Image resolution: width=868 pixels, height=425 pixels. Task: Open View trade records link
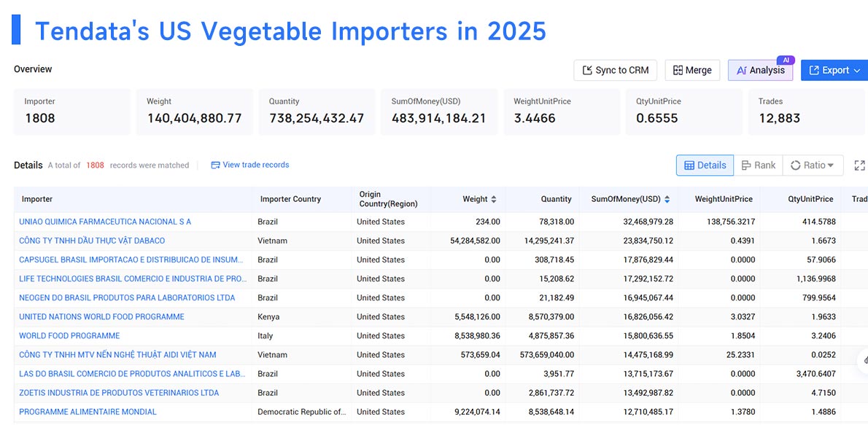coord(250,165)
